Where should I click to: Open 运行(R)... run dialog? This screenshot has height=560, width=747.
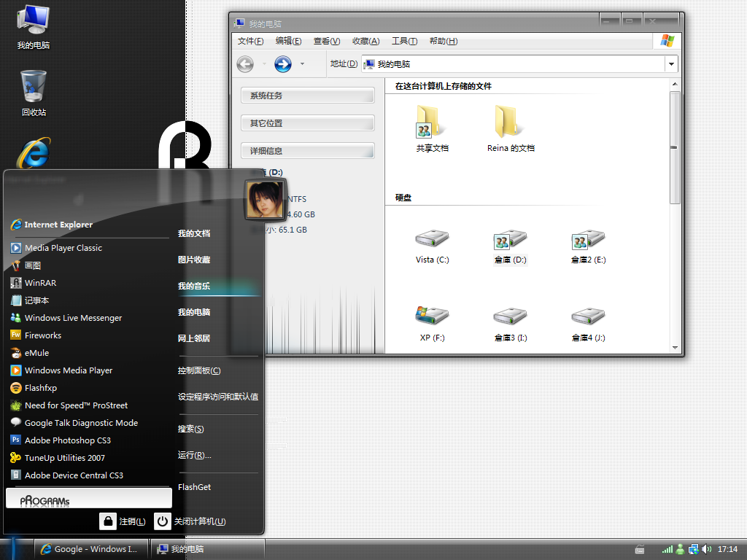coord(194,455)
